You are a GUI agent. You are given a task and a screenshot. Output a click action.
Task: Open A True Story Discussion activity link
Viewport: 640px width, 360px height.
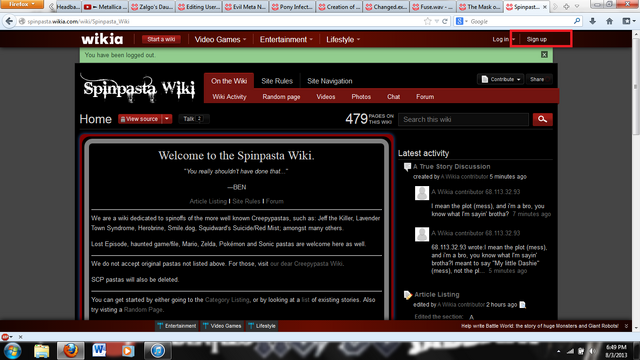pos(451,167)
